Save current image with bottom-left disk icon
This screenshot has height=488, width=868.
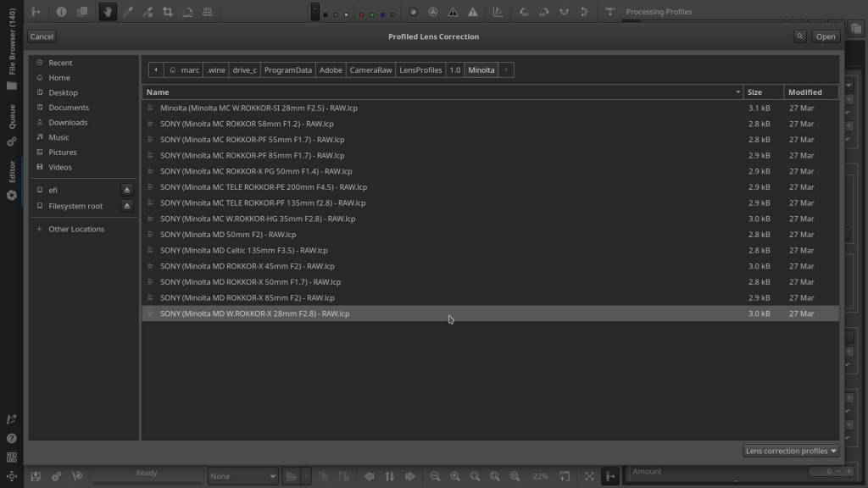tap(36, 476)
